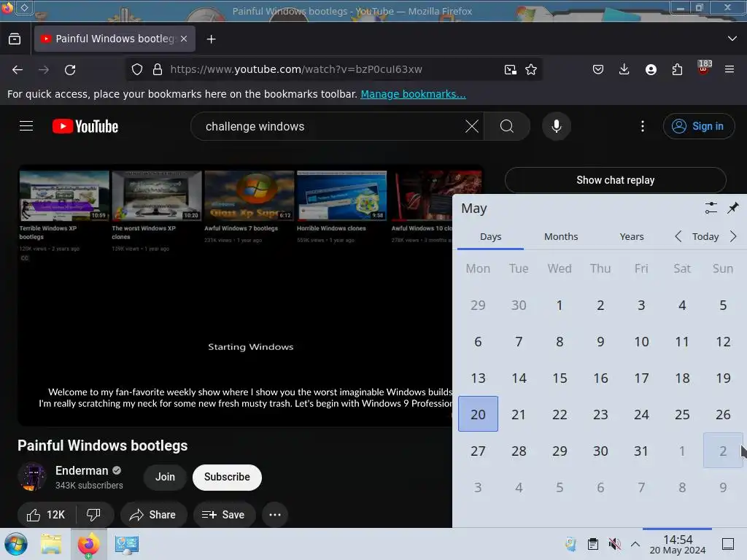747x560 pixels.
Task: Pin the calendar popup open
Action: point(732,208)
